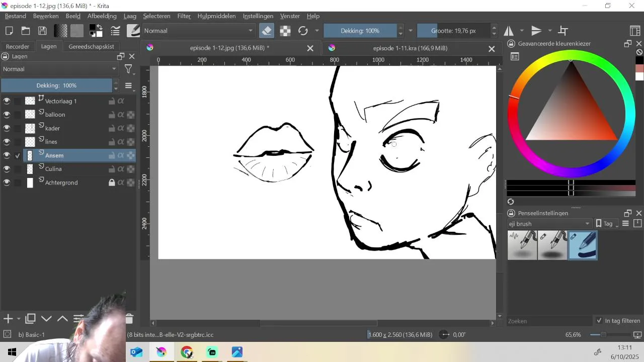Screen dimensions: 644x362
Task: Switch to episode 1-11.kra document tab
Action: click(410, 48)
